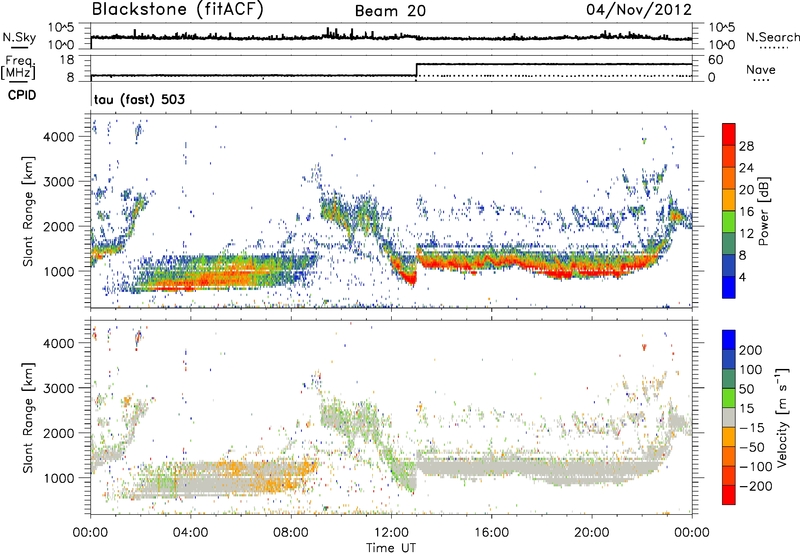Click the 'Beam 20' label
The height and width of the screenshot is (554, 800).
click(x=390, y=11)
